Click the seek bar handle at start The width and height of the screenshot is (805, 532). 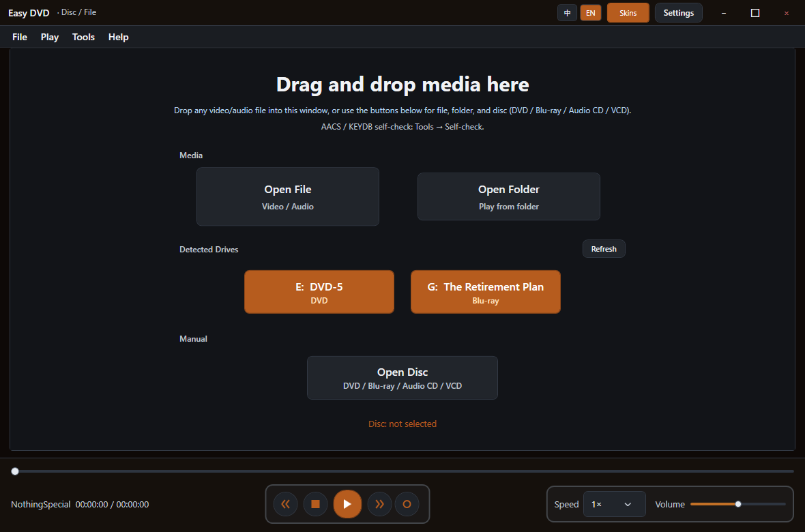15,471
